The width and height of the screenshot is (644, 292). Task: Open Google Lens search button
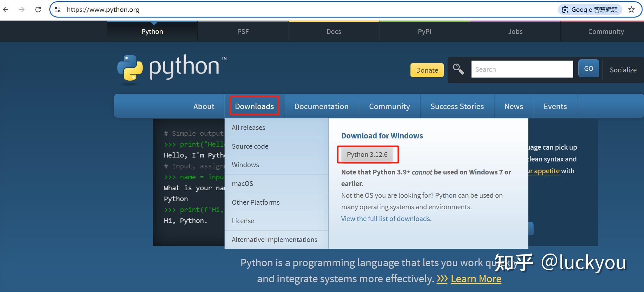point(590,10)
